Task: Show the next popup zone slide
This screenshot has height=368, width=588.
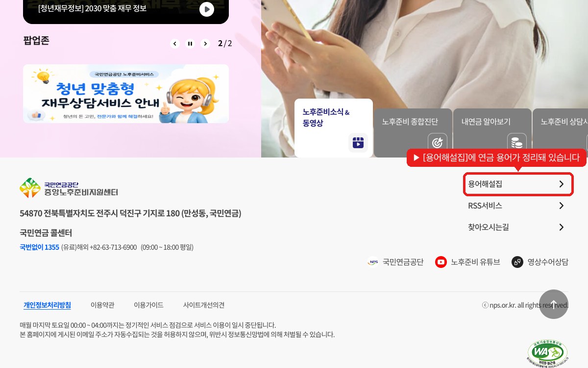Action: pyautogui.click(x=205, y=44)
